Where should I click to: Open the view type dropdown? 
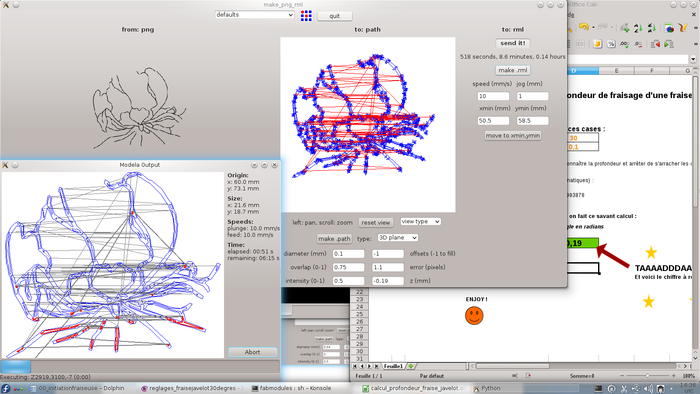pyautogui.click(x=420, y=221)
